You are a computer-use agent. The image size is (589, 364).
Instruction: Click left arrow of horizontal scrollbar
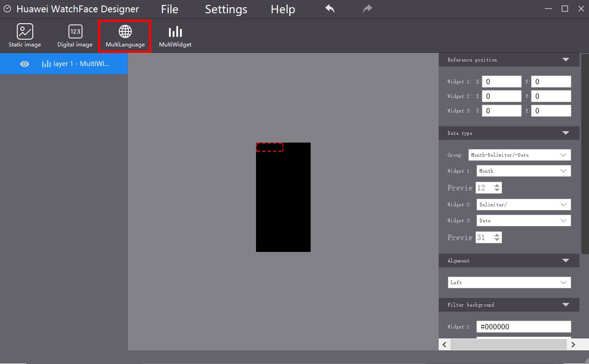point(445,344)
